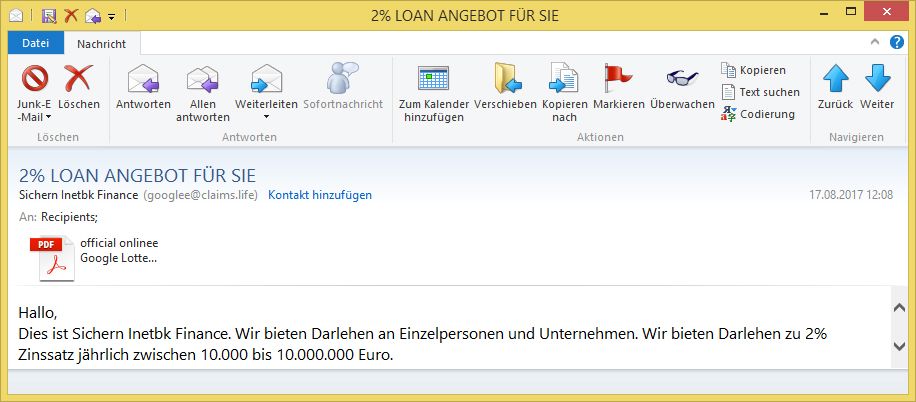Click Kopieren in Aktionen group
This screenshot has height=402, width=916.
pos(754,70)
